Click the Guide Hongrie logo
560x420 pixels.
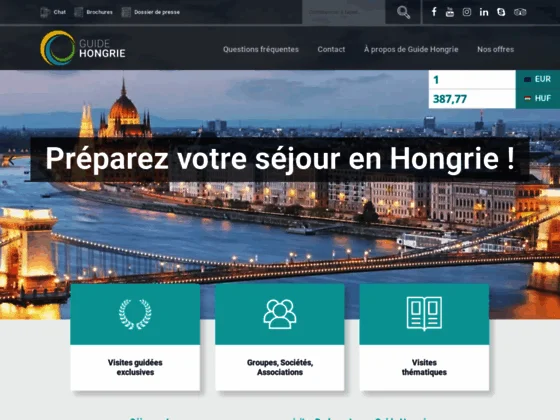(x=83, y=48)
